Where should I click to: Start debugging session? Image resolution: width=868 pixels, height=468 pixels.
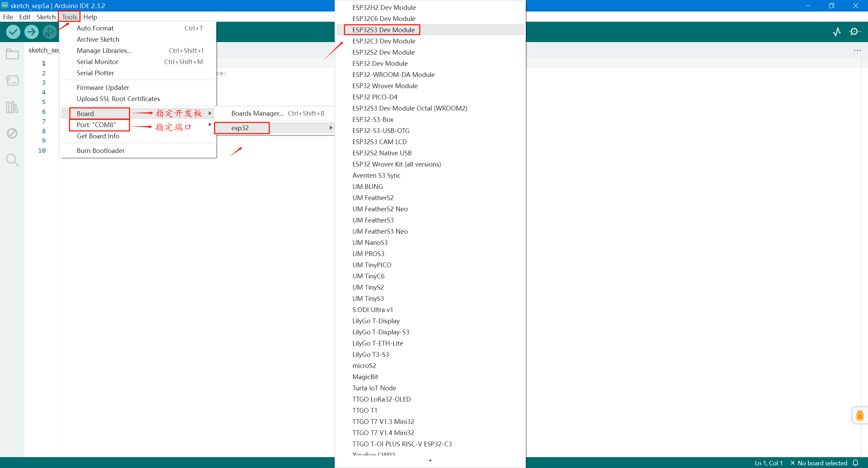coord(50,32)
